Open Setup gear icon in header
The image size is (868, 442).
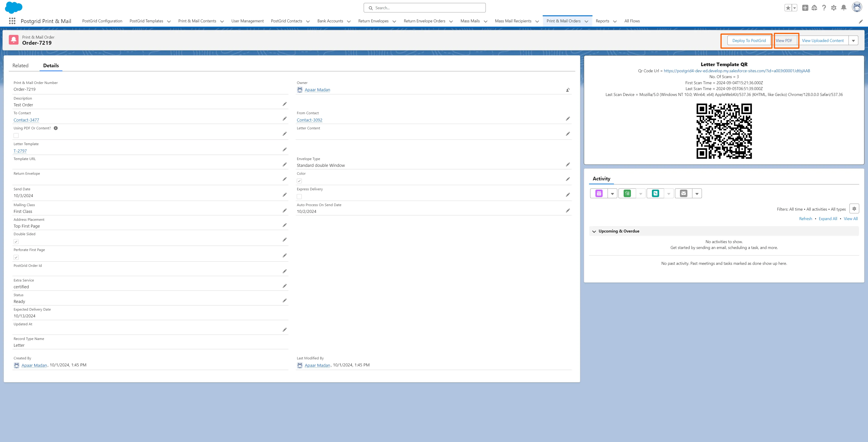[834, 8]
